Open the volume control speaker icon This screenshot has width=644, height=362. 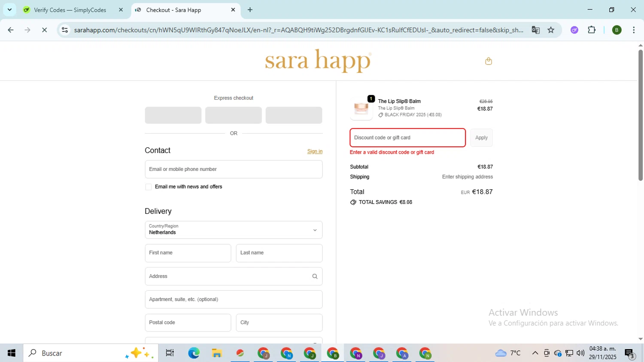pos(580,353)
